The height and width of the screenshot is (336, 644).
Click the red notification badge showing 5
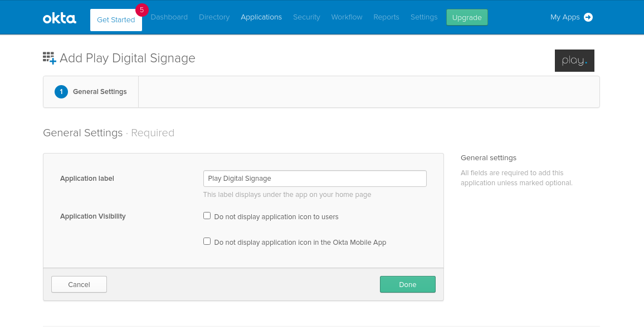coord(142,10)
